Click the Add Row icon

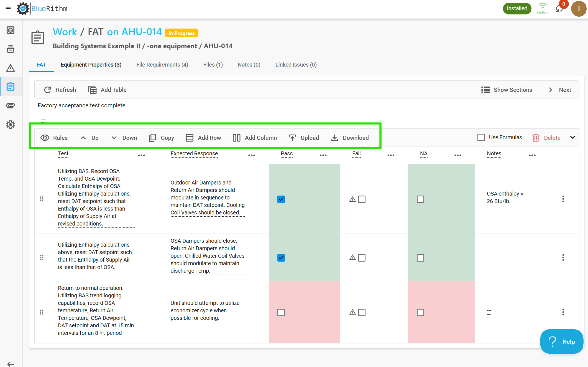(x=190, y=138)
